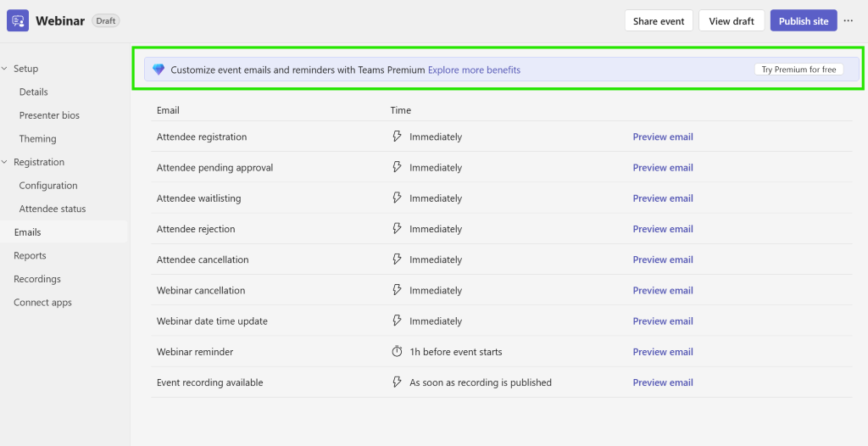The image size is (868, 446).
Task: Click lightning icon in Attendee rejection row
Action: (397, 228)
